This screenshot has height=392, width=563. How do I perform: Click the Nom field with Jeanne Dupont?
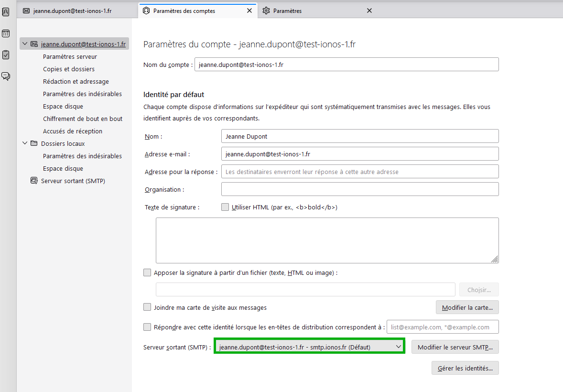[x=360, y=136]
